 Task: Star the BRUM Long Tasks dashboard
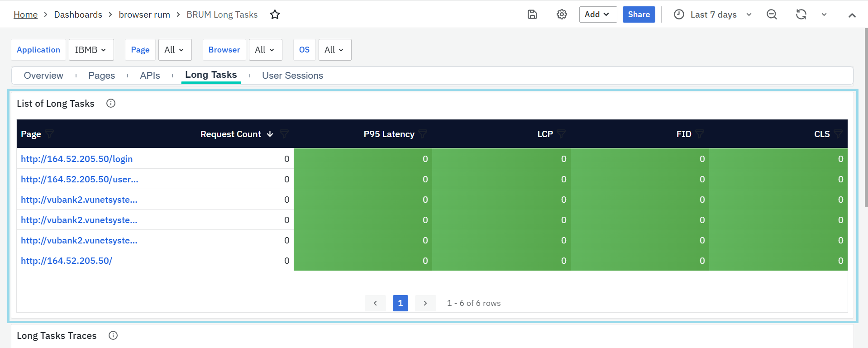click(275, 14)
